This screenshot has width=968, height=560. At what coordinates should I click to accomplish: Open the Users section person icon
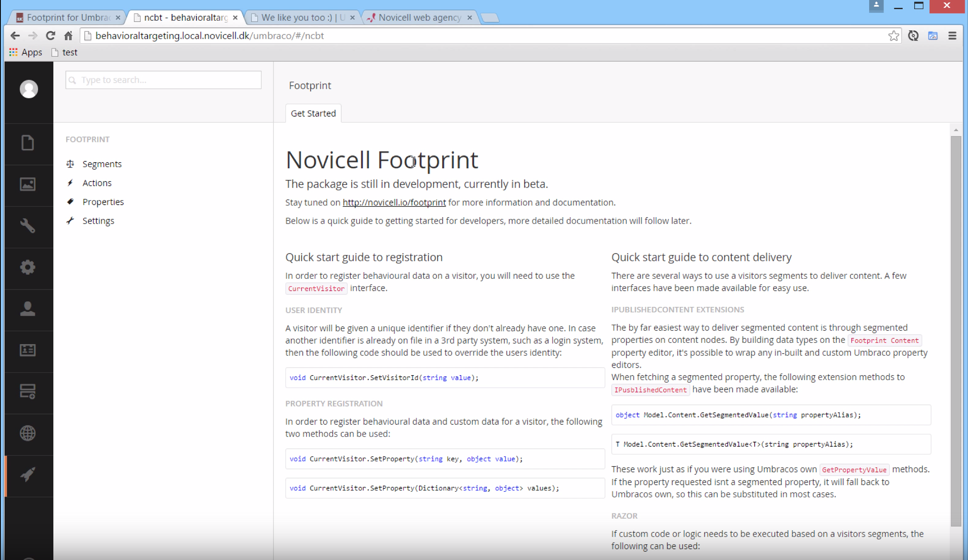pos(28,309)
